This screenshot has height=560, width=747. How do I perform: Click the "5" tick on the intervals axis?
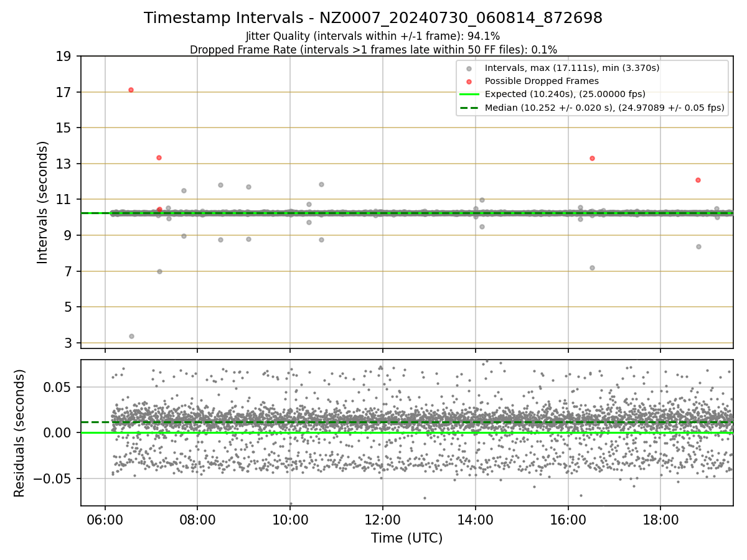tap(68, 307)
